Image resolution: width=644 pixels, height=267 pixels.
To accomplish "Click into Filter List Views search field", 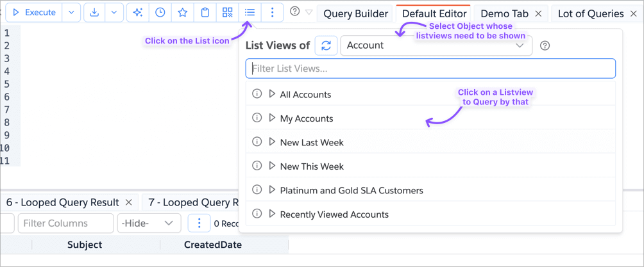I will (430, 69).
